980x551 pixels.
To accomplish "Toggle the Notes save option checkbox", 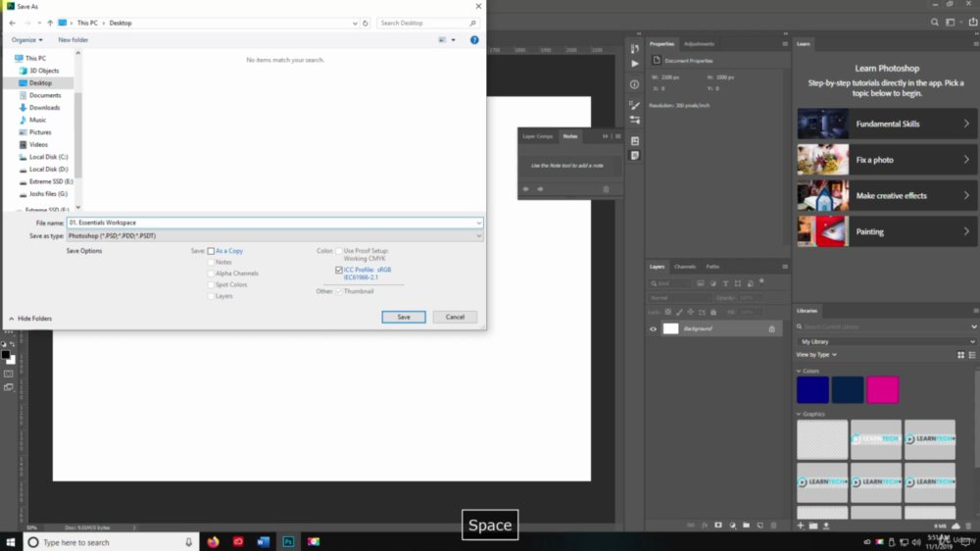I will pos(212,262).
